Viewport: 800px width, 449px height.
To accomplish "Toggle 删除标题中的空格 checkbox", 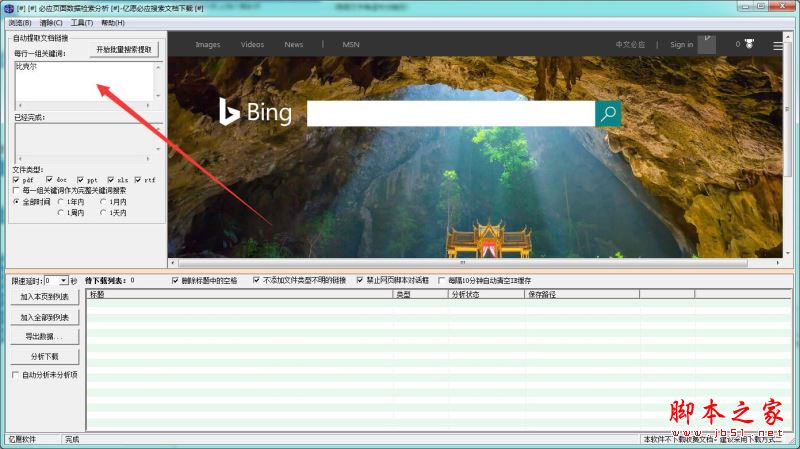I will (175, 281).
